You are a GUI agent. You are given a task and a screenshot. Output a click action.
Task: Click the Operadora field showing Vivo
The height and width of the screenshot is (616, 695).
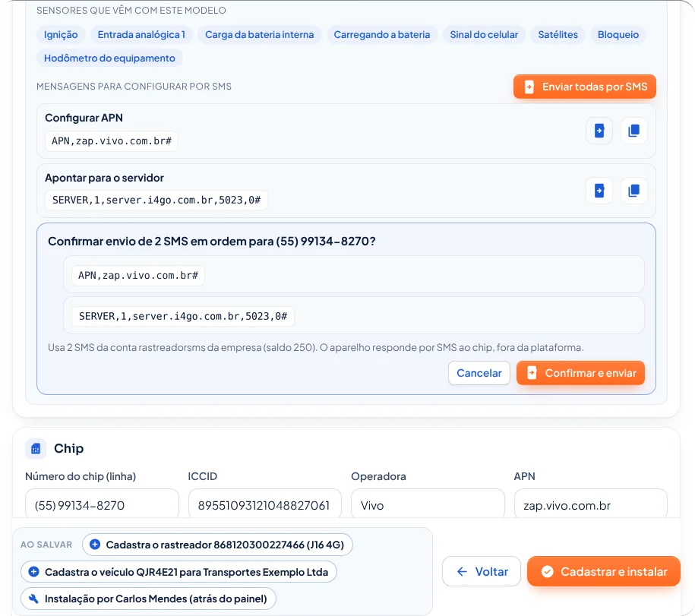[x=428, y=505]
